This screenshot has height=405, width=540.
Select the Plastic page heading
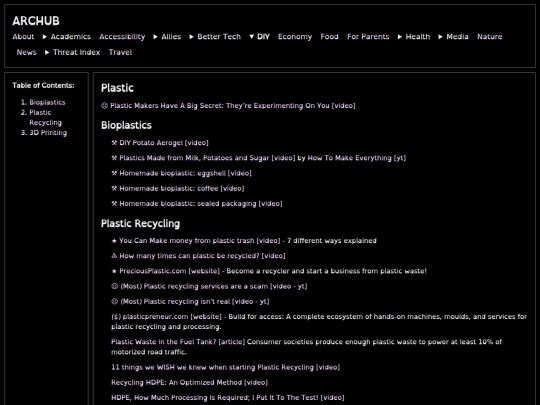pyautogui.click(x=117, y=88)
